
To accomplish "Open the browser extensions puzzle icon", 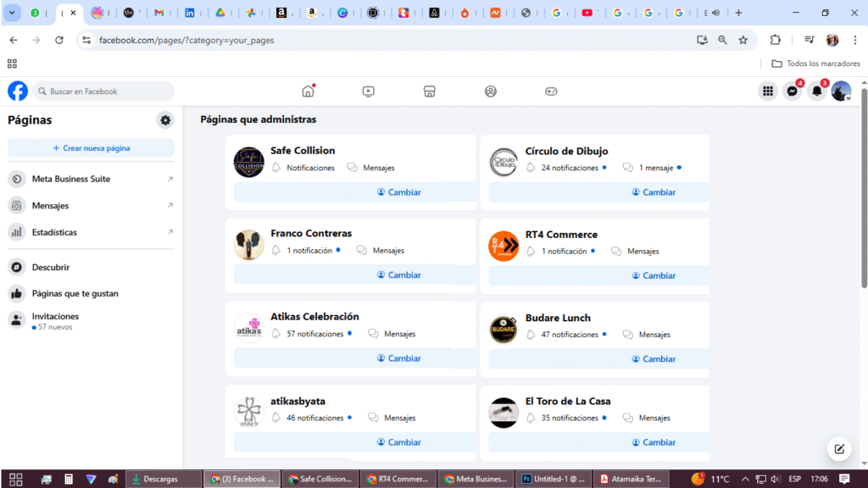I will [x=775, y=40].
